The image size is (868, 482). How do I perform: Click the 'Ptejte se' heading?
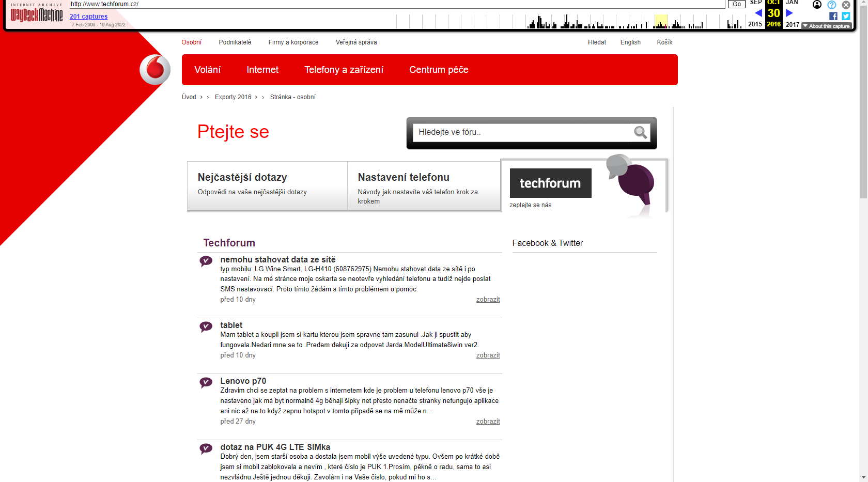(233, 132)
